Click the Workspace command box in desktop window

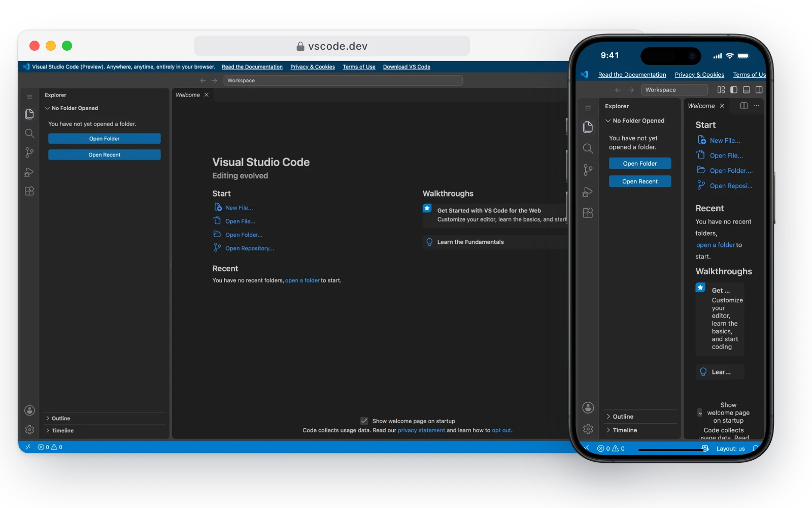click(343, 80)
